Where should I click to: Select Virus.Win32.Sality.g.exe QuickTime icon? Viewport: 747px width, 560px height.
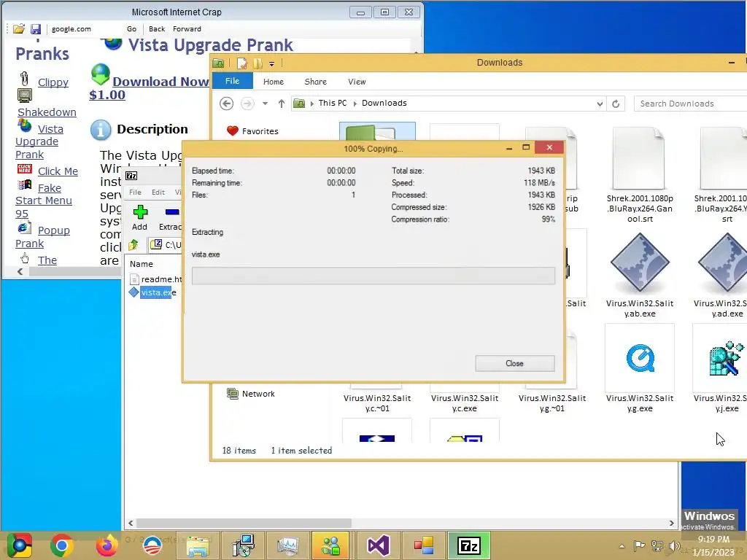pos(640,358)
